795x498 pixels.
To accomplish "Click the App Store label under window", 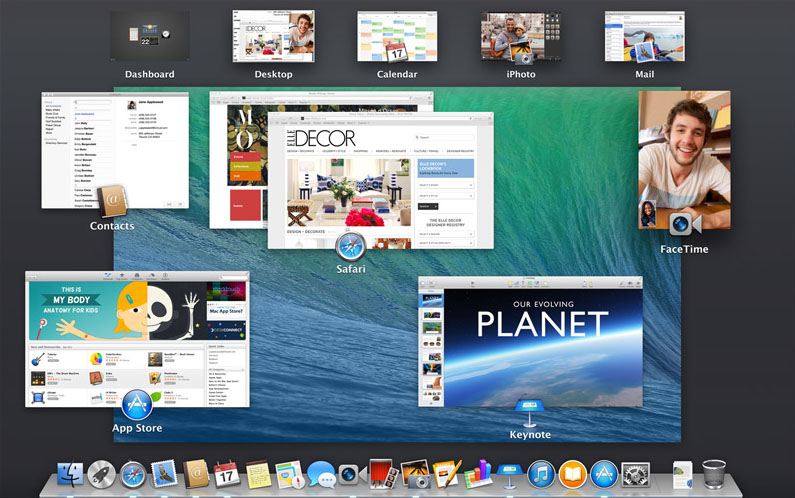I will (137, 428).
